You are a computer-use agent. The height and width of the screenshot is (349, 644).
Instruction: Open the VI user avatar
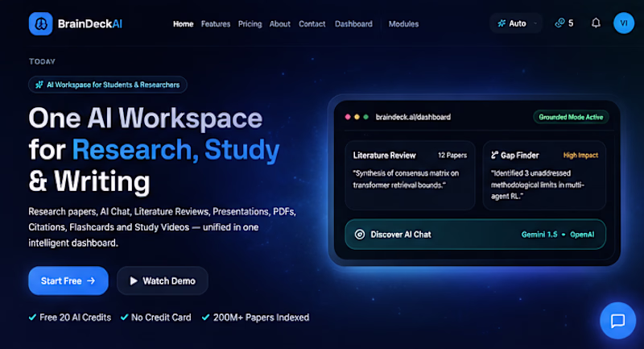coord(623,23)
